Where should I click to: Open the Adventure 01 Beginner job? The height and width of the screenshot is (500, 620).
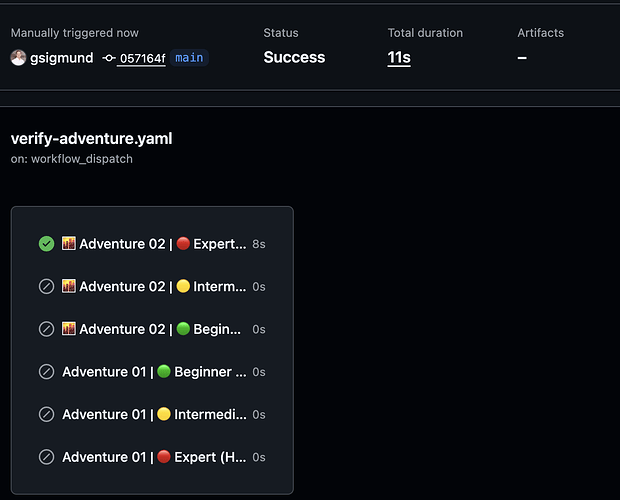click(152, 372)
